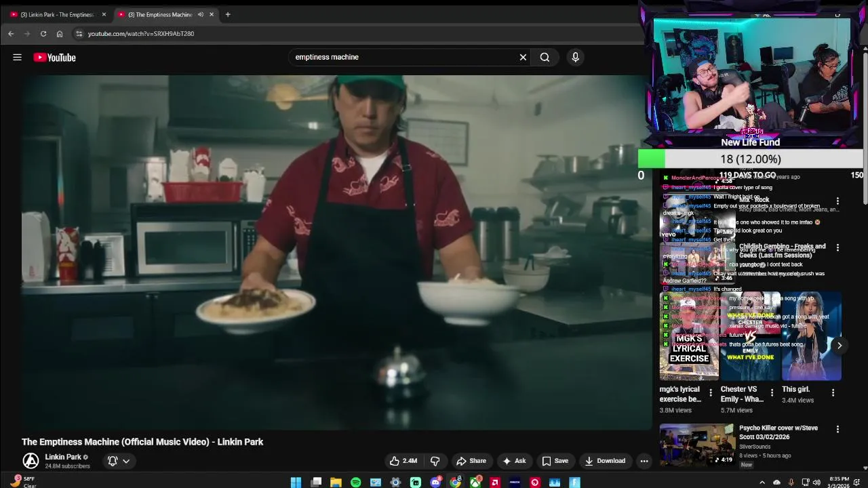Open options for 'Mix - Rock' suggestion

pos(837,201)
